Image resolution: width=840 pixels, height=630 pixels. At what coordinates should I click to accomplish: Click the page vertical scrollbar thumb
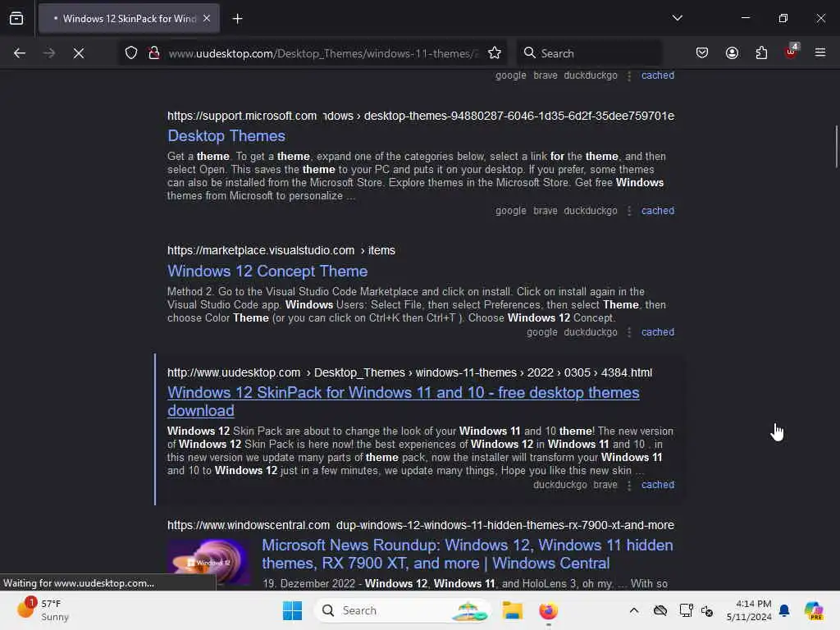(x=836, y=146)
